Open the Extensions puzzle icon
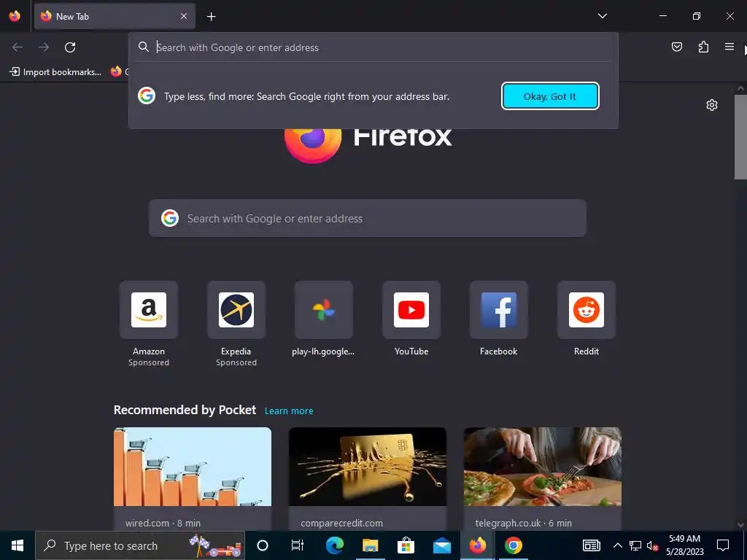 point(703,47)
